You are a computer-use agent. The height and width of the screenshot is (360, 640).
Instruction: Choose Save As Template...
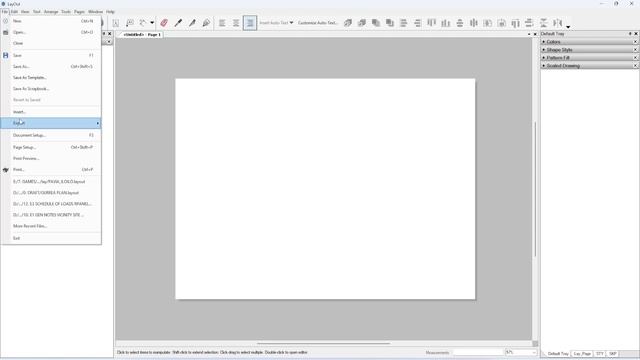coord(51,78)
